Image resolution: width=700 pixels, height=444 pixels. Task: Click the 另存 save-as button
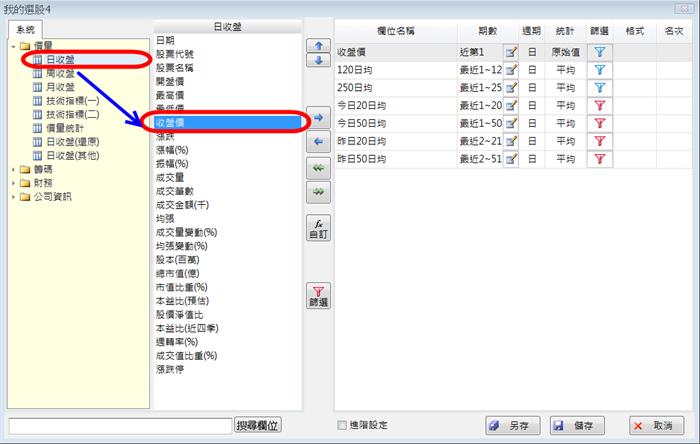(513, 426)
